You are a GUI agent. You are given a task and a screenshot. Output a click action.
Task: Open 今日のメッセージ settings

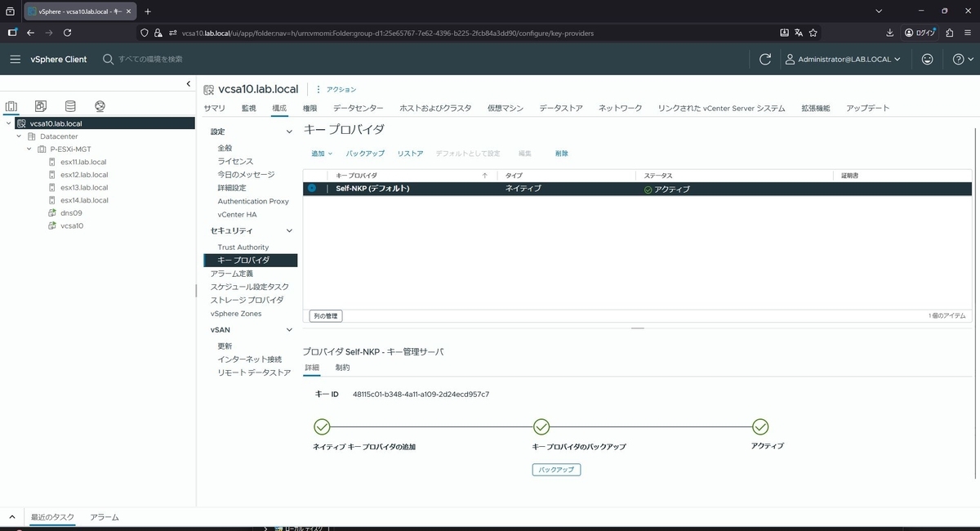[246, 175]
